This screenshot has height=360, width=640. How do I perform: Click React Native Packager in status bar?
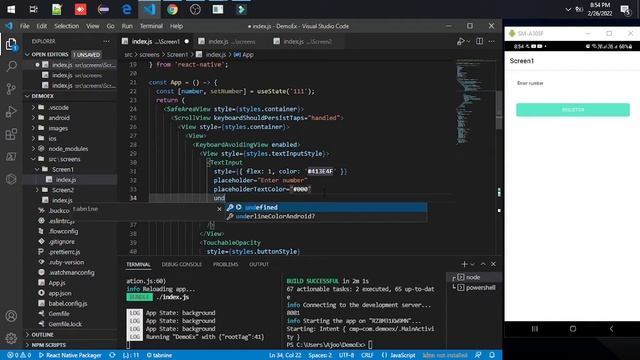click(x=70, y=355)
